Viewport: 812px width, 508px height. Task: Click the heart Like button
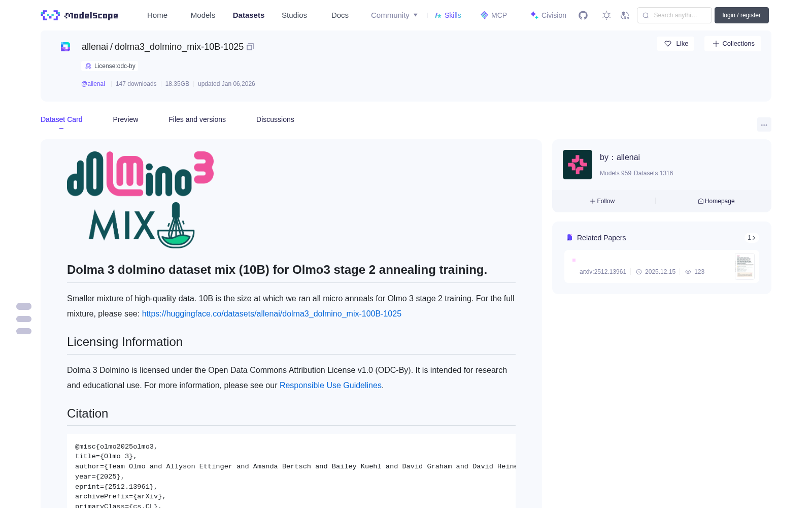[x=675, y=44]
